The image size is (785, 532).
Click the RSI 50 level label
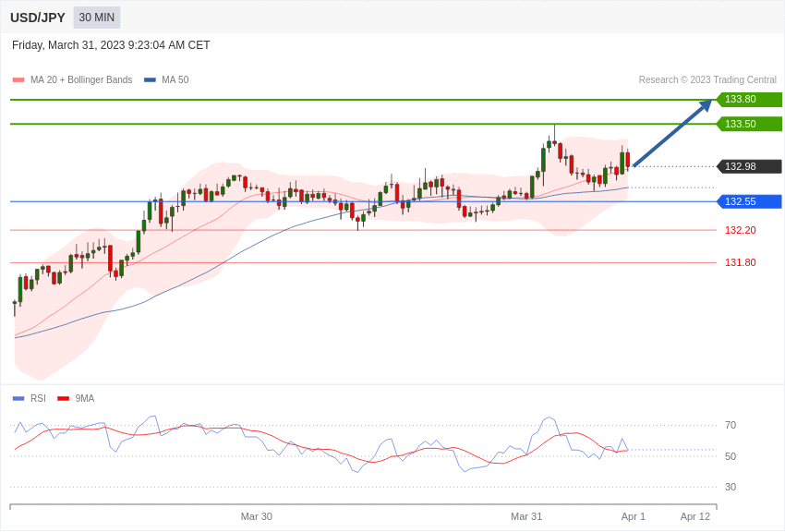point(731,456)
